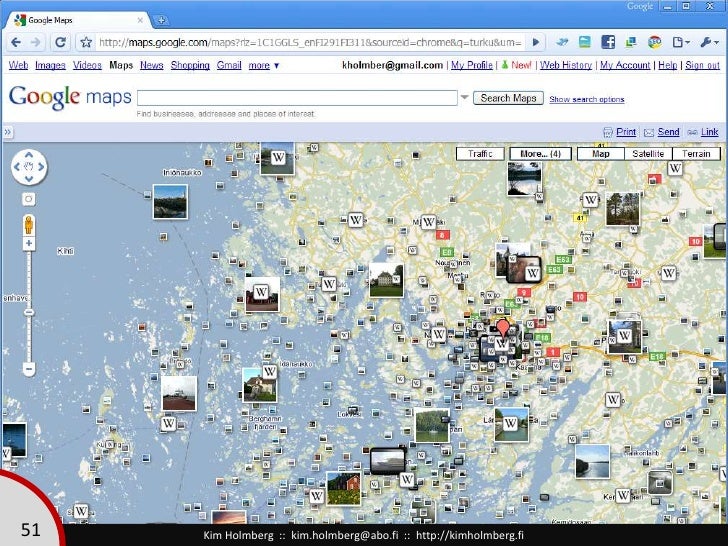This screenshot has width=728, height=546.
Task: Click the Street View pegman icon
Action: (29, 225)
